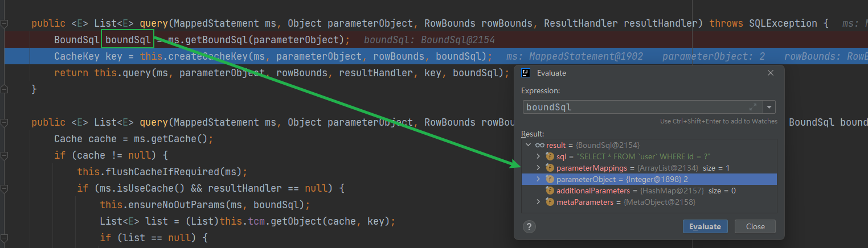Collapse the result root node
868x248 pixels.
529,146
